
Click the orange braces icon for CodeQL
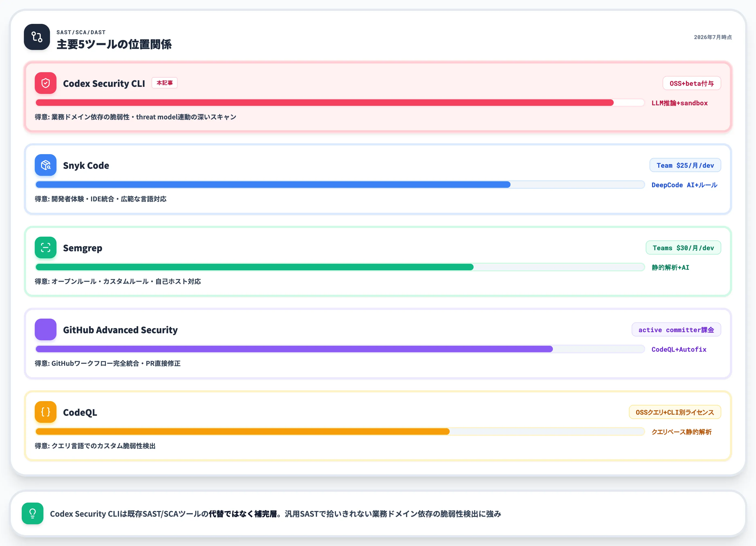coord(46,412)
